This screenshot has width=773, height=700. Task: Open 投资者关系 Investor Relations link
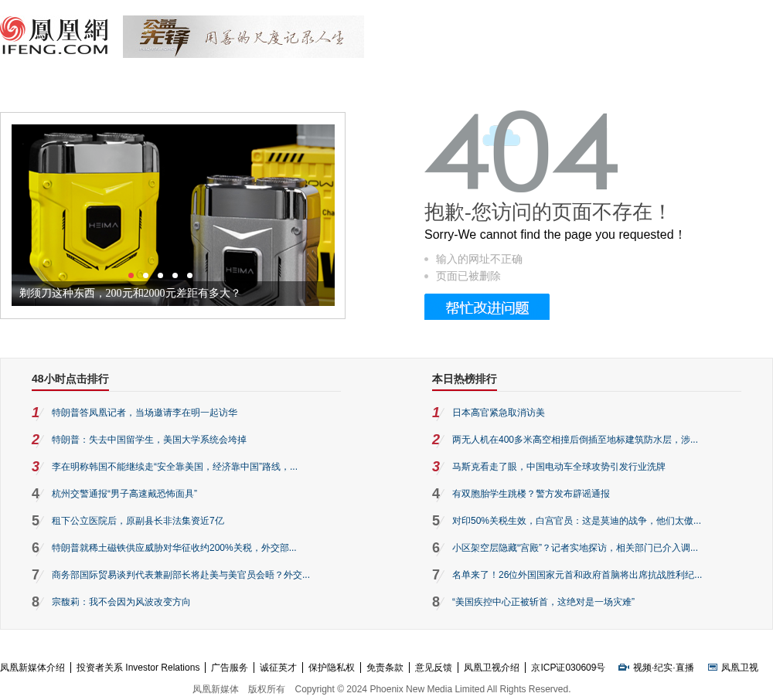[138, 668]
